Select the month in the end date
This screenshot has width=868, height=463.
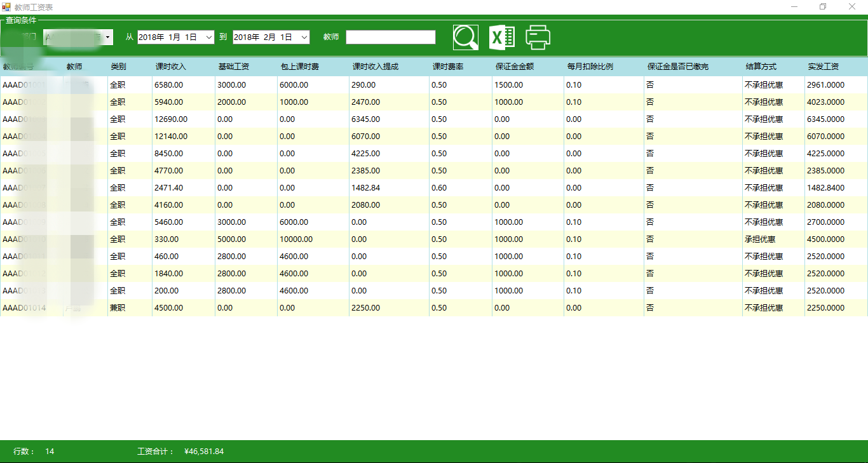coord(269,37)
